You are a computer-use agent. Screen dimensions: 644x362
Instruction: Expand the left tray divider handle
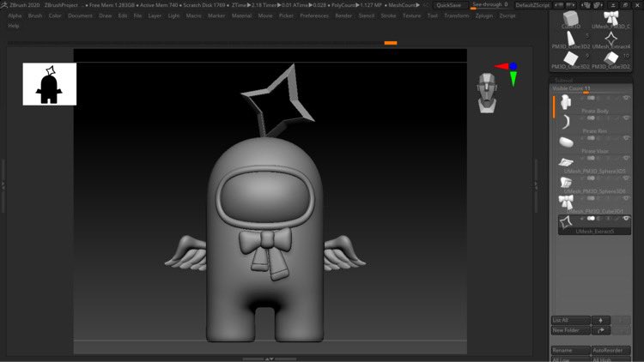click(x=3, y=185)
